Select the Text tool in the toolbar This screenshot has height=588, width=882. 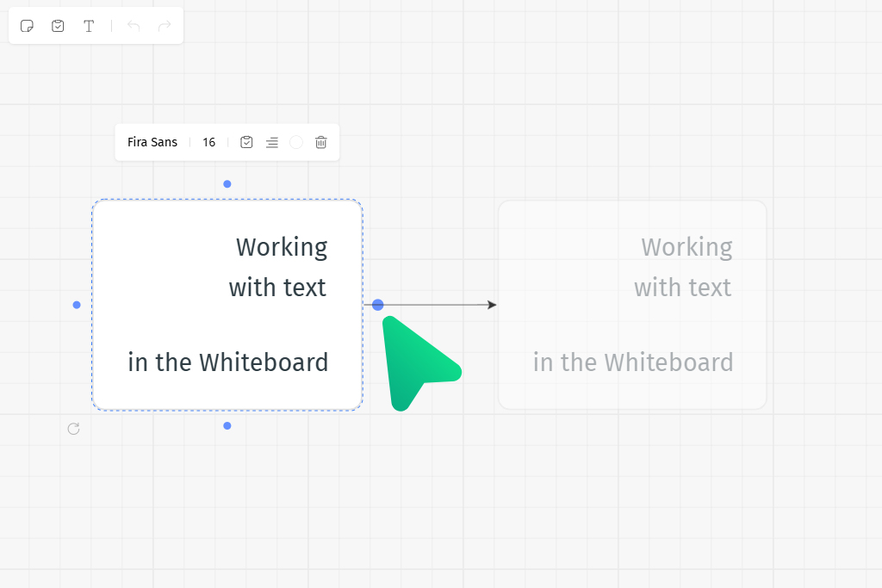[x=89, y=25]
